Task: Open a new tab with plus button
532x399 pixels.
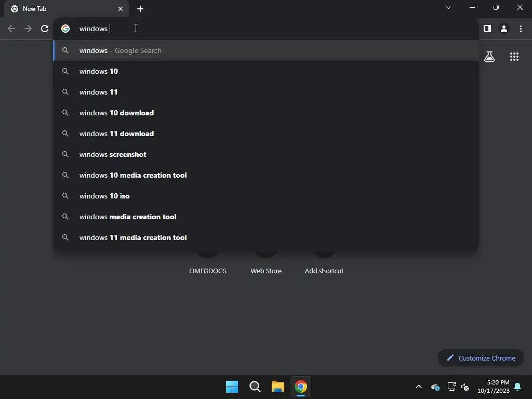Action: (x=140, y=9)
